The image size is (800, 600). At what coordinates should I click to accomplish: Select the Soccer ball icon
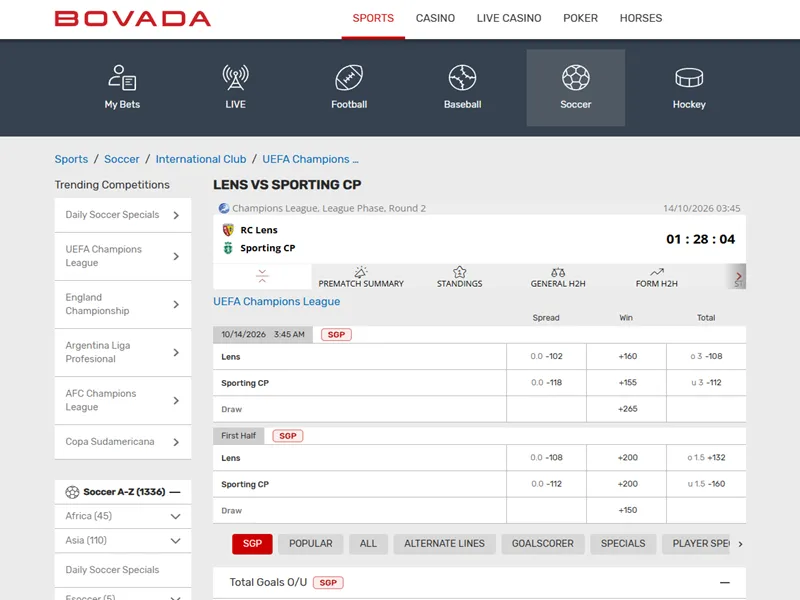(x=576, y=77)
